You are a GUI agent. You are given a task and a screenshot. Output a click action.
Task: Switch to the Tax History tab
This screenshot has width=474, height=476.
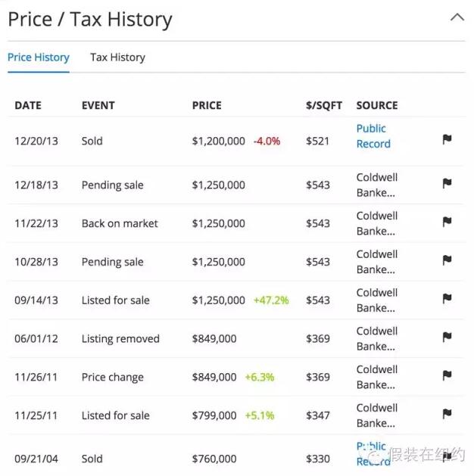coord(117,58)
